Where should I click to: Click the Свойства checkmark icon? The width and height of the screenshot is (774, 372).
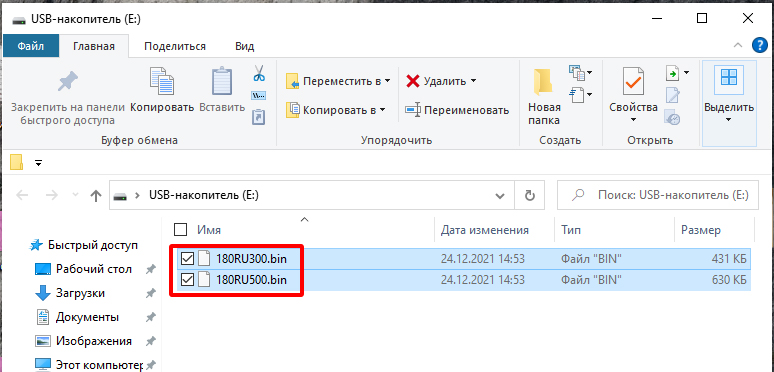click(x=633, y=81)
